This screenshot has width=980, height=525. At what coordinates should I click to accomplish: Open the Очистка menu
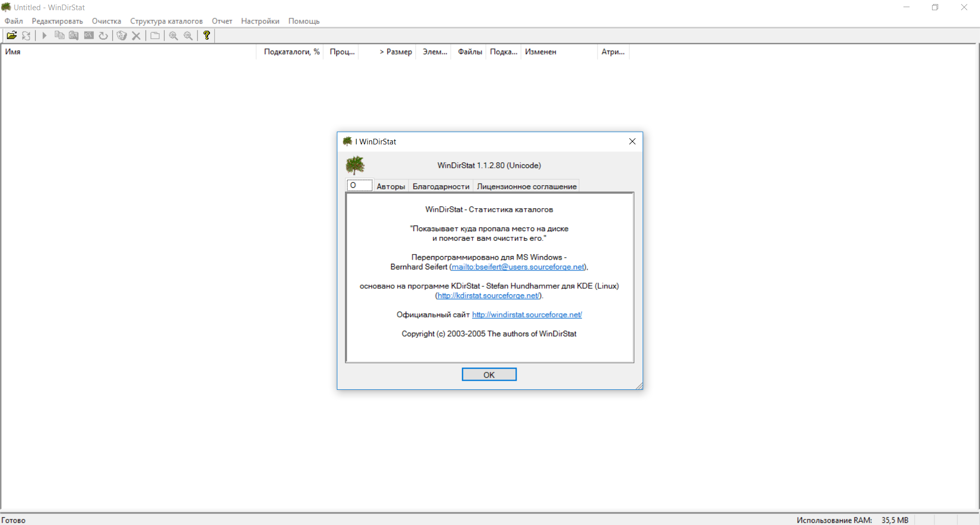(107, 21)
